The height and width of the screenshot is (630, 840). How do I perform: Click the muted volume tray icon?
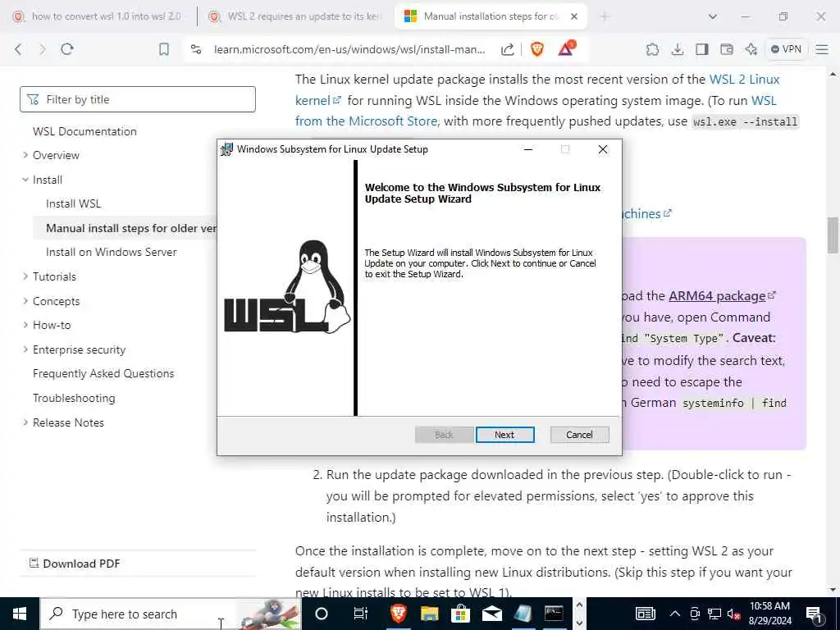[733, 614]
